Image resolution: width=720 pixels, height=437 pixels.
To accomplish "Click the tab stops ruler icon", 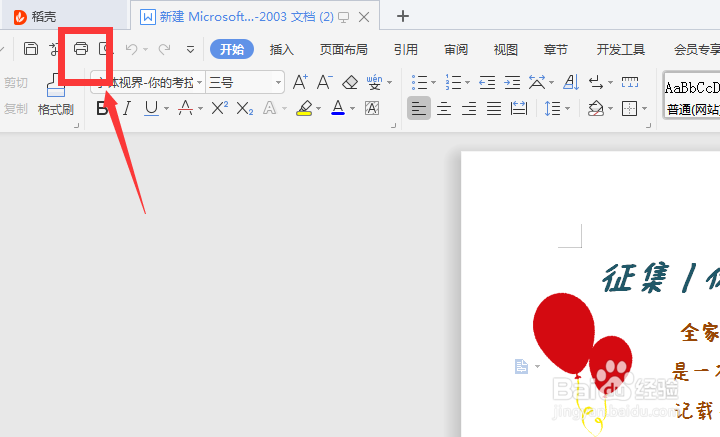I will point(630,83).
